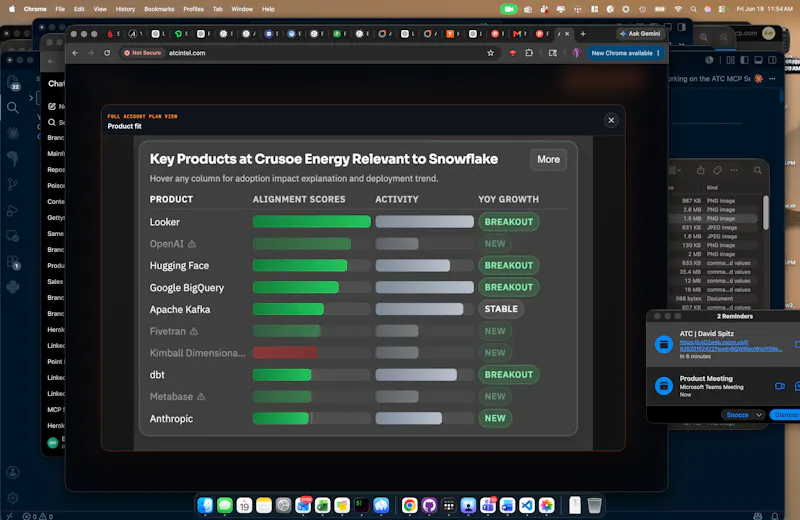The height and width of the screenshot is (520, 800).
Task: Reload the atcintel.com page
Action: click(107, 53)
